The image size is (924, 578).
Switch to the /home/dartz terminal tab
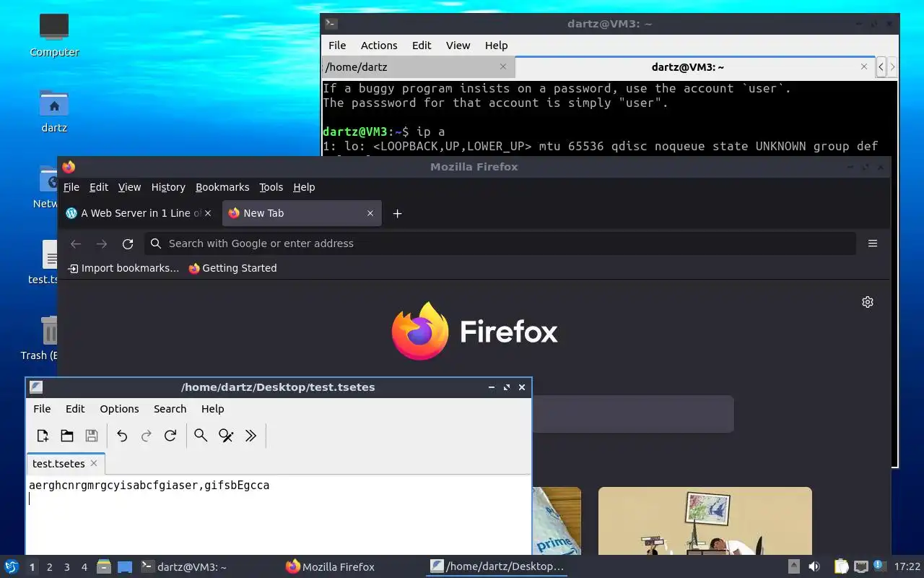418,67
